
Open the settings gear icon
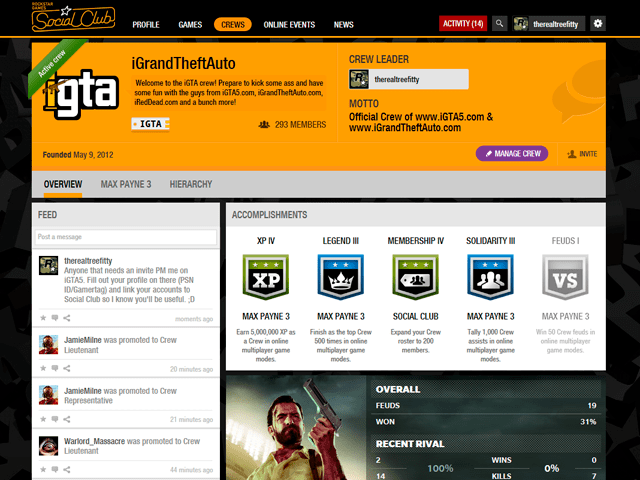[x=598, y=24]
